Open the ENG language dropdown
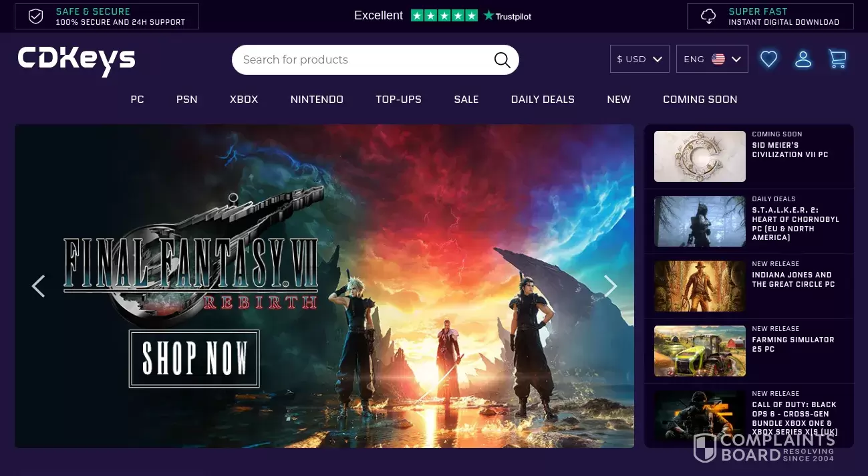The image size is (868, 476). point(712,59)
